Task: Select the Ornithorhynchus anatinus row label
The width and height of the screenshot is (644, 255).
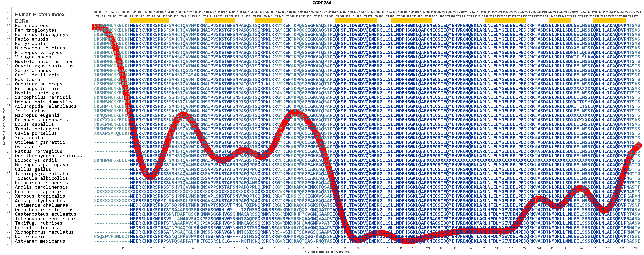Action: [48, 156]
